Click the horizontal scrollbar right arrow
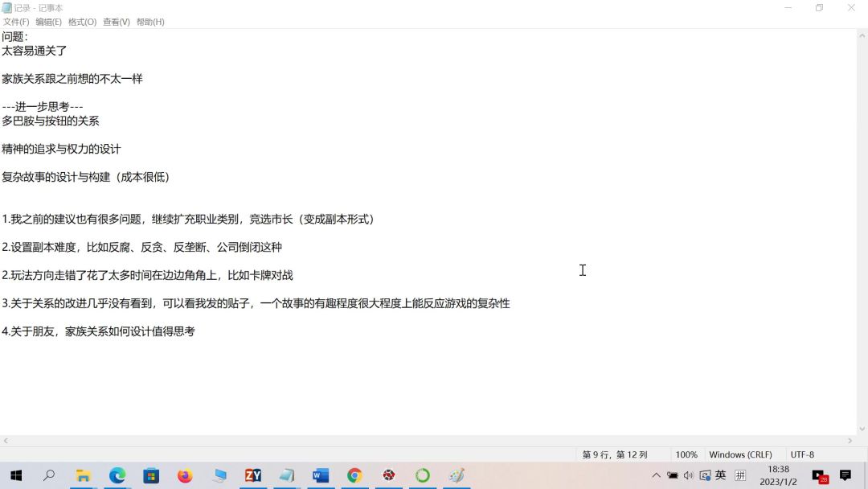The width and height of the screenshot is (868, 489). click(x=850, y=441)
